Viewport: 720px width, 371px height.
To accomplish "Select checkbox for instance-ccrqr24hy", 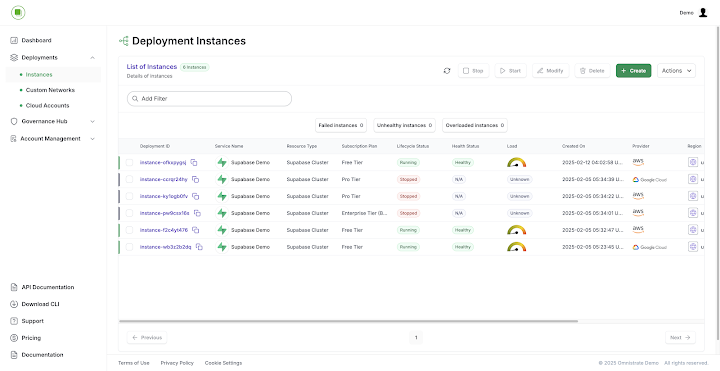I will pos(129,180).
